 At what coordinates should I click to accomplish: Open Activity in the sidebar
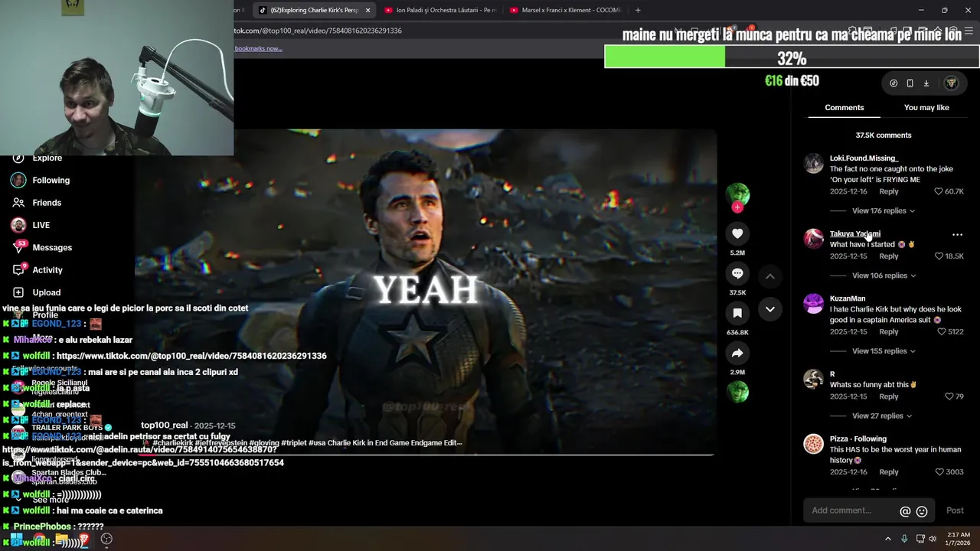tap(47, 270)
